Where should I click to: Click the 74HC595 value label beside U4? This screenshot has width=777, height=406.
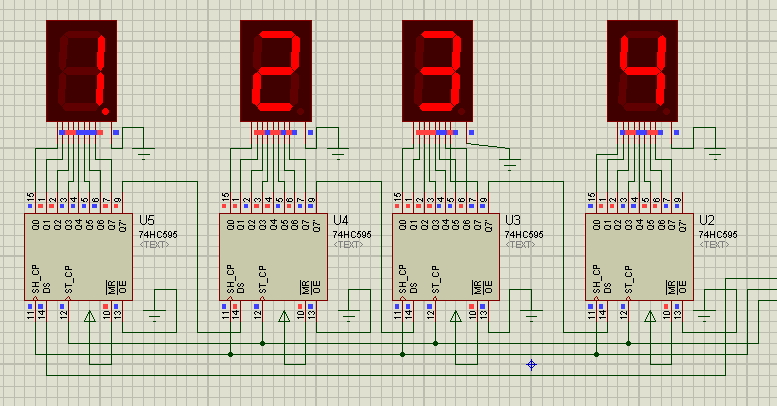coord(352,234)
